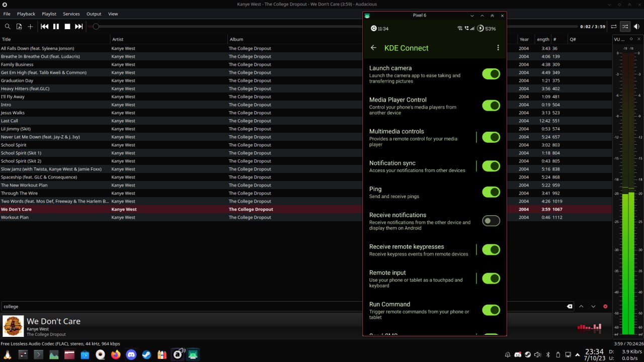The width and height of the screenshot is (644, 362).
Task: Sort playlist by the Title column header
Action: click(55, 39)
